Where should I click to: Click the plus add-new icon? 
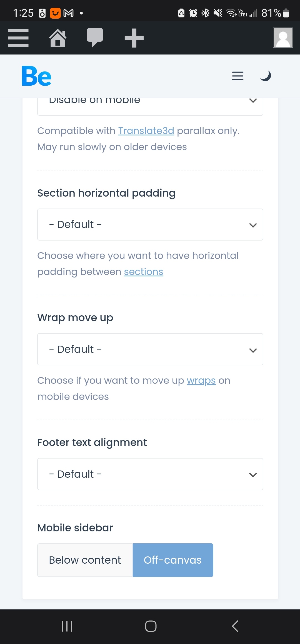(134, 38)
